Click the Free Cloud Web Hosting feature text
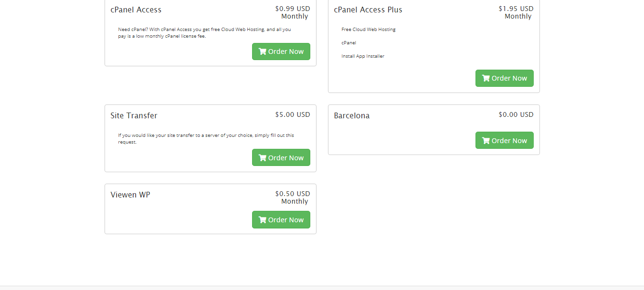Image resolution: width=644 pixels, height=290 pixels. coord(369,29)
